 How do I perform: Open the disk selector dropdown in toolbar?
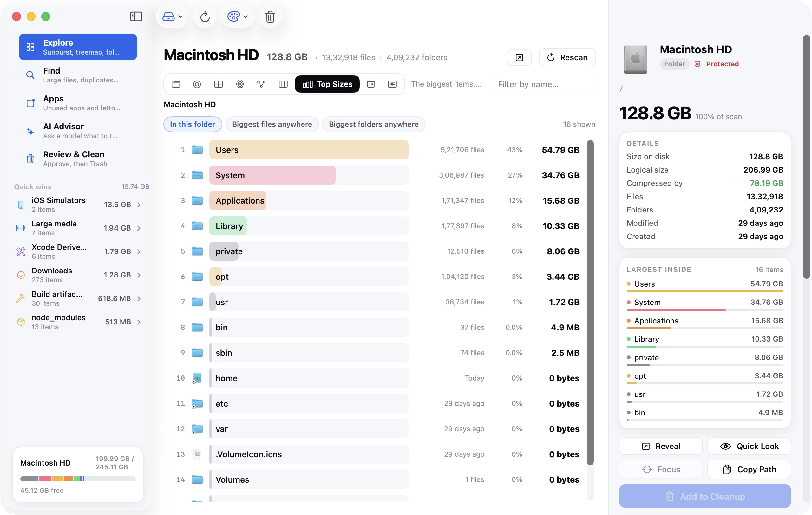point(172,16)
